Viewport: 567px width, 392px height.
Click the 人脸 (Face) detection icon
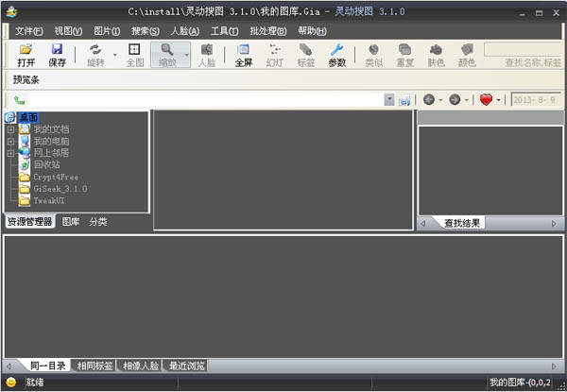tap(206, 55)
